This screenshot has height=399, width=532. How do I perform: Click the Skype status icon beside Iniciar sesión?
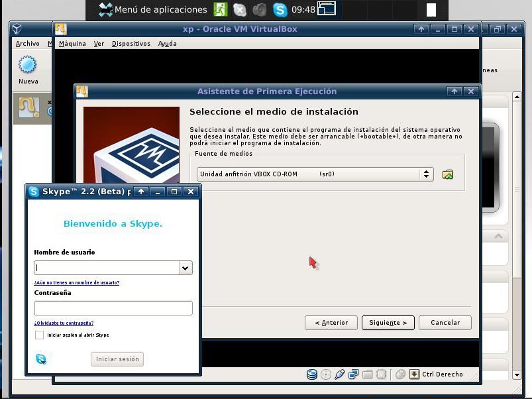point(40,359)
